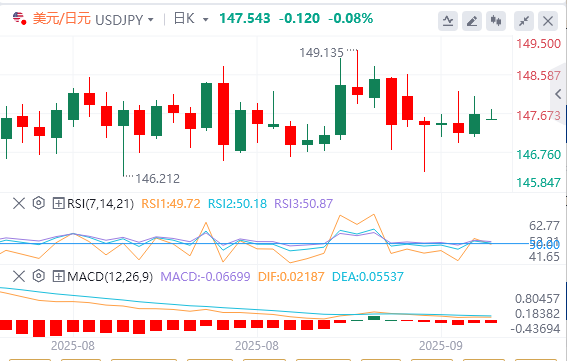
Task: Click the US flag pair icon
Action: tap(19, 18)
